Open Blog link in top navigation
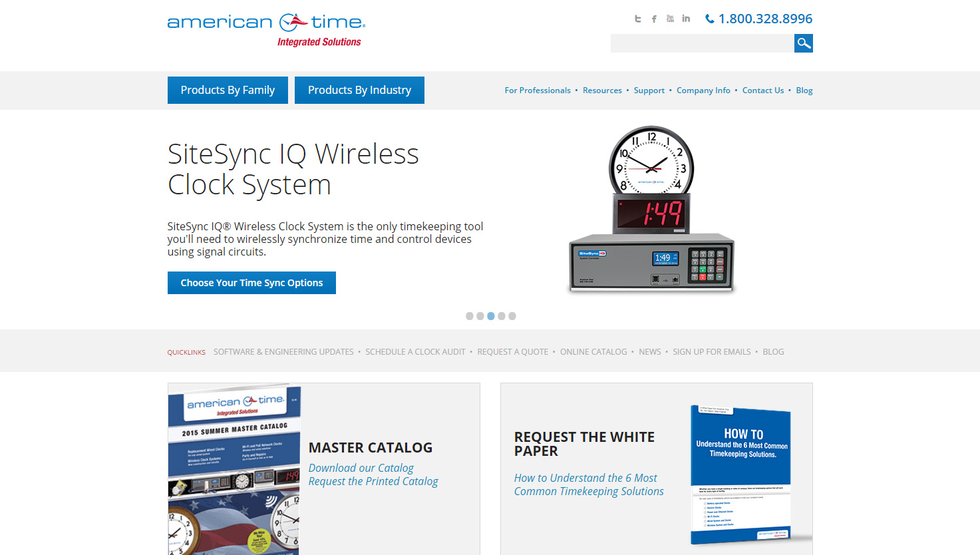 pos(804,91)
